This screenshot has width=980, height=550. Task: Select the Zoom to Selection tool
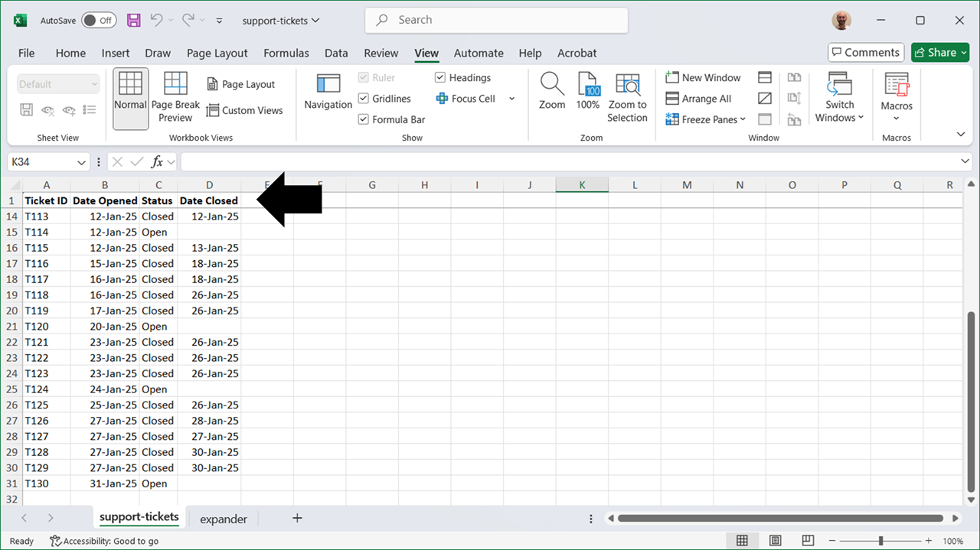(627, 97)
